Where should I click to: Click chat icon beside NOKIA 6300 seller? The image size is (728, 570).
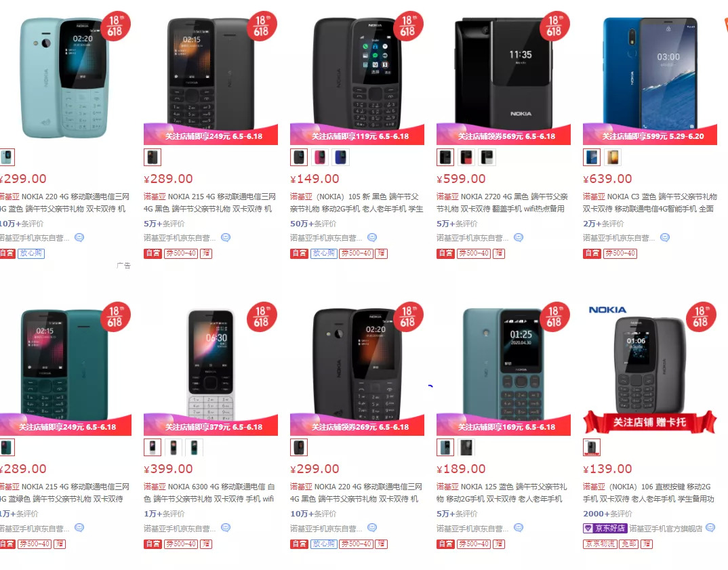click(x=226, y=528)
